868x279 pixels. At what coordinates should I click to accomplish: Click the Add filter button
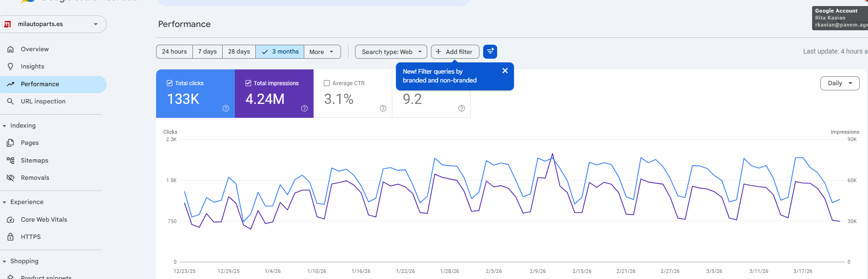tap(455, 52)
